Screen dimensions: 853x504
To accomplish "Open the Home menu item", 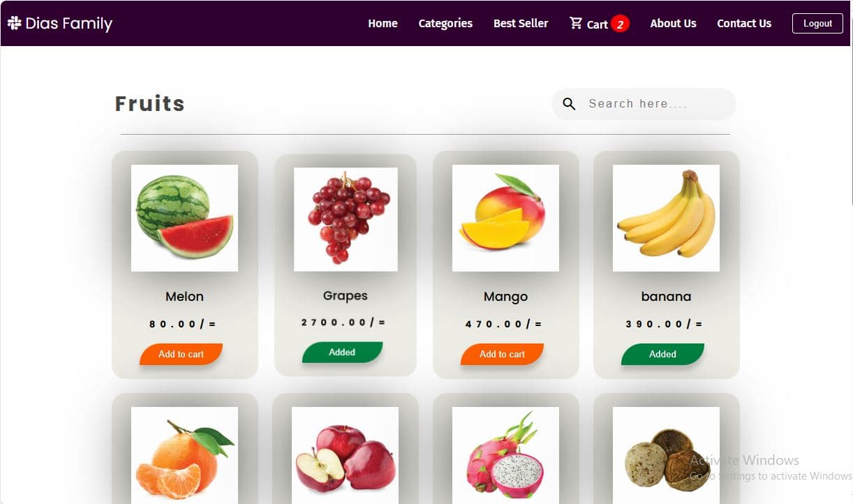I will point(383,23).
